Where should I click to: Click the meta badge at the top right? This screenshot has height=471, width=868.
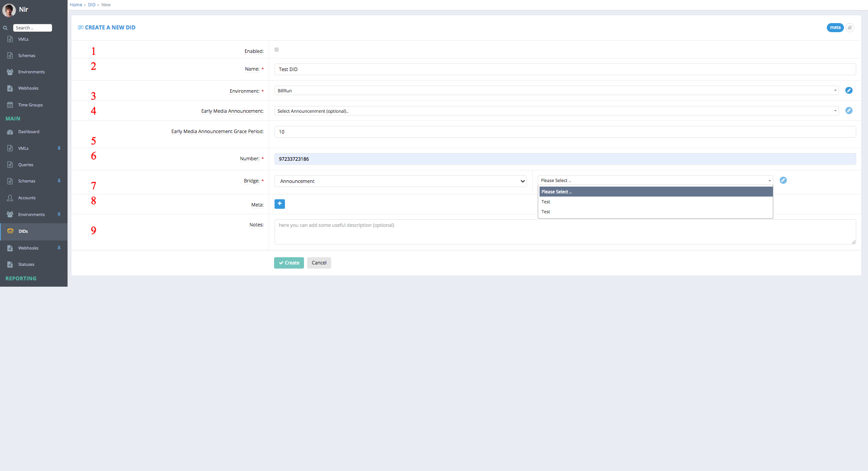834,27
